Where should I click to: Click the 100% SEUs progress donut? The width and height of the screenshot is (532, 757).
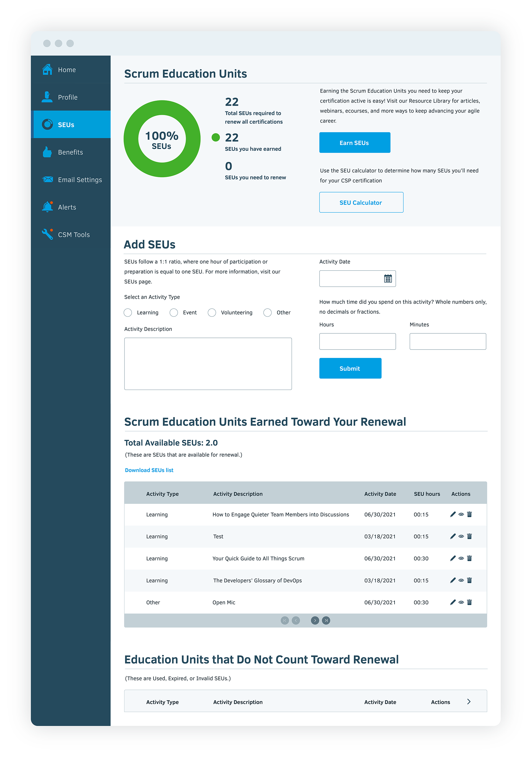(162, 139)
